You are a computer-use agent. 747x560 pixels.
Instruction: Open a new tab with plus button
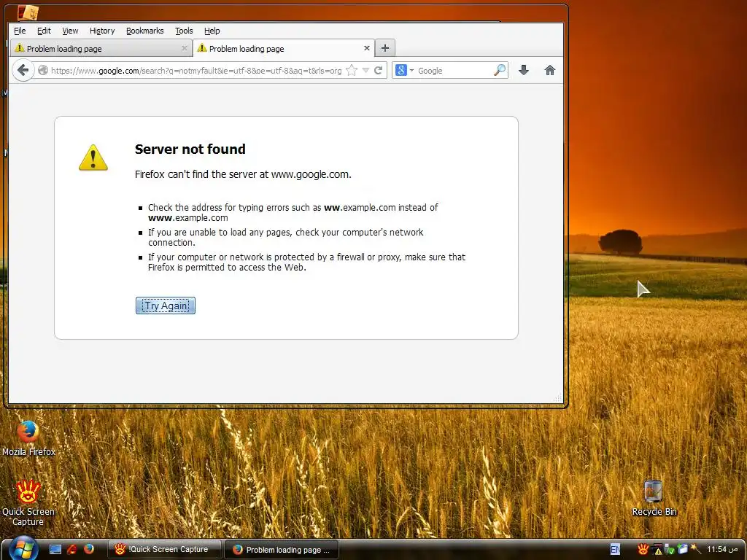point(385,48)
